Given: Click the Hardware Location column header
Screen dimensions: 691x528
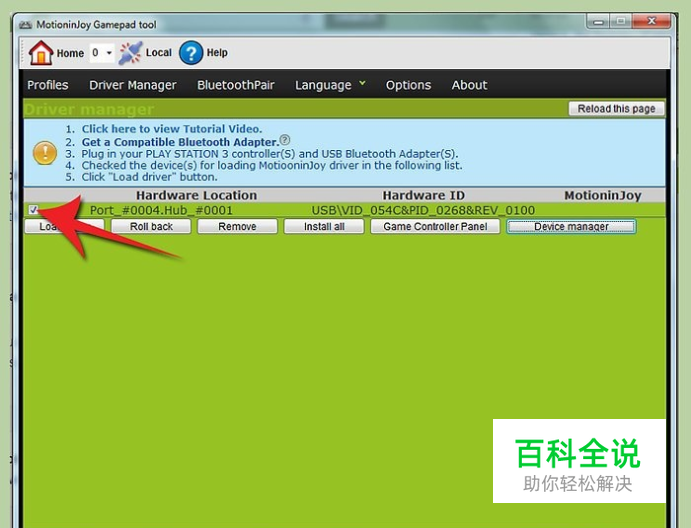Looking at the screenshot, I should (196, 195).
